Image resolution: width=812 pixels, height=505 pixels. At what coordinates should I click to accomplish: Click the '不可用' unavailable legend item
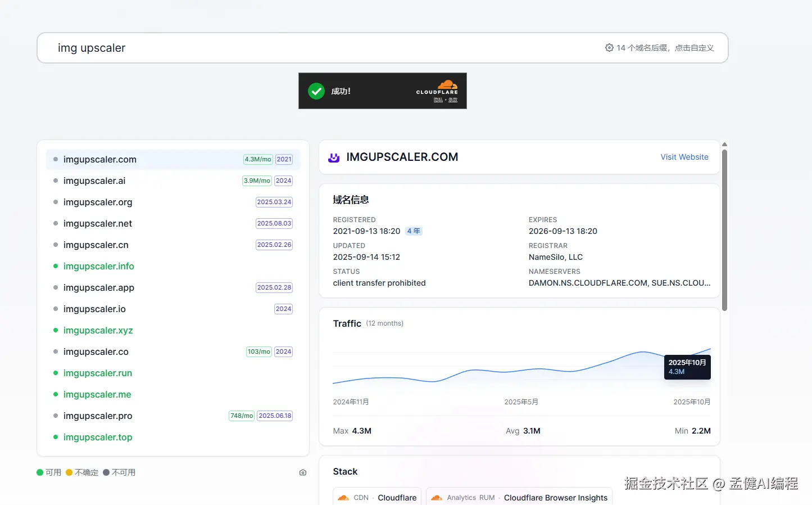pos(119,472)
